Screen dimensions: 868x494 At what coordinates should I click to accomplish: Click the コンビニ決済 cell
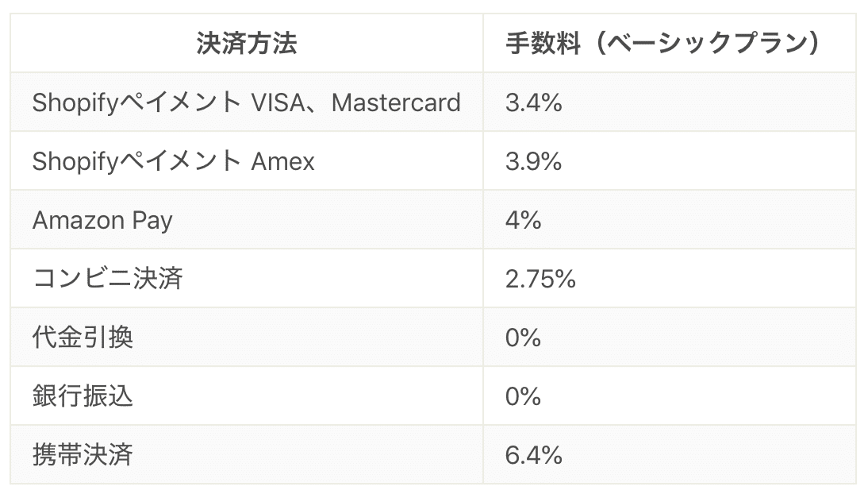coord(108,279)
